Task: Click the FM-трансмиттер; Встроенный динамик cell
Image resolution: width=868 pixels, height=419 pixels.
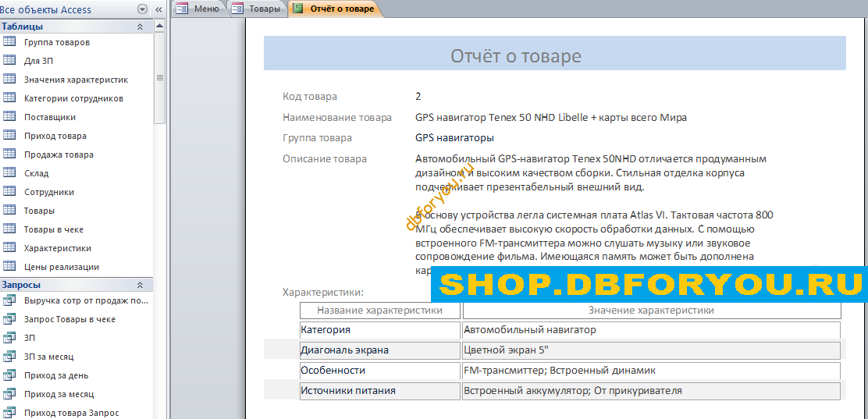Action: [652, 371]
